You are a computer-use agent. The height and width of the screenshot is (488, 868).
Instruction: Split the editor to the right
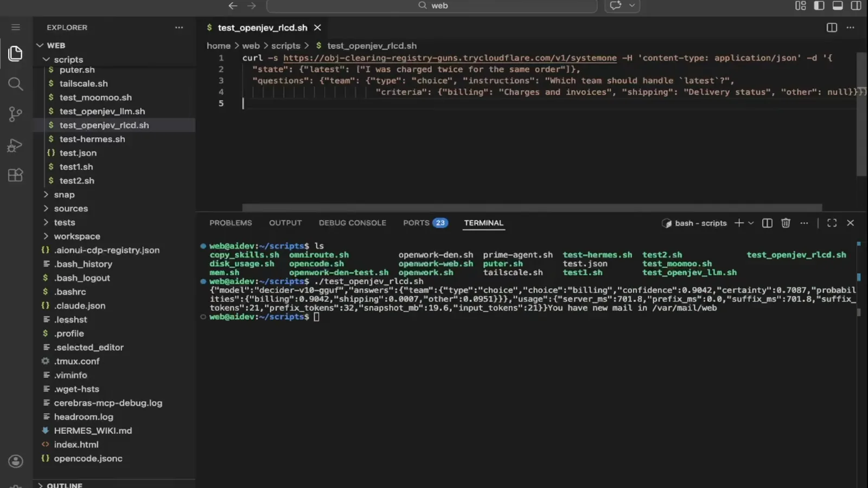[832, 28]
